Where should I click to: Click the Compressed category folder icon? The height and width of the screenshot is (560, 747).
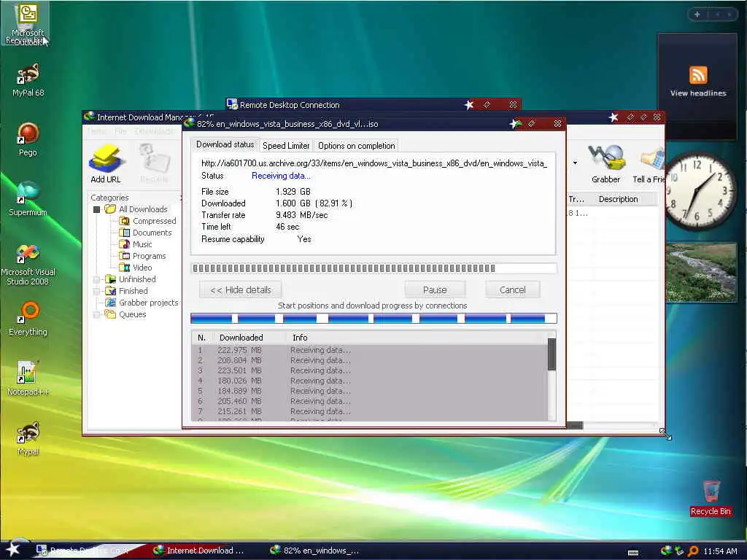click(x=124, y=221)
